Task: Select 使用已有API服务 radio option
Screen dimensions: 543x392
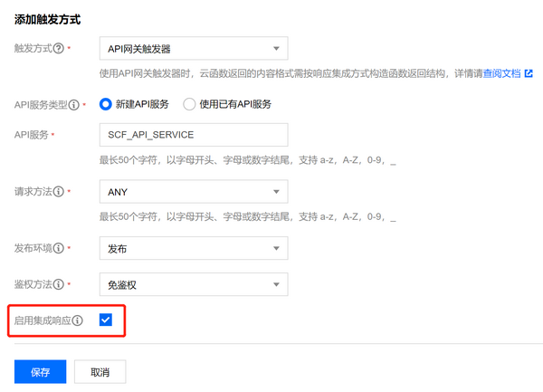Action: pyautogui.click(x=189, y=104)
